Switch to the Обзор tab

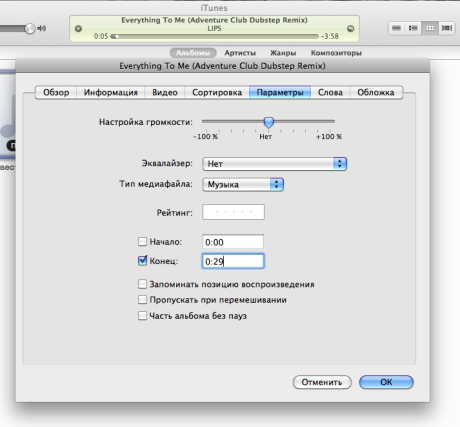tap(56, 92)
